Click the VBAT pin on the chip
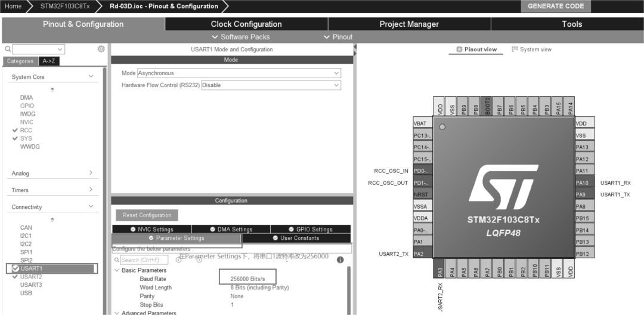This screenshot has height=315, width=644. tap(423, 123)
